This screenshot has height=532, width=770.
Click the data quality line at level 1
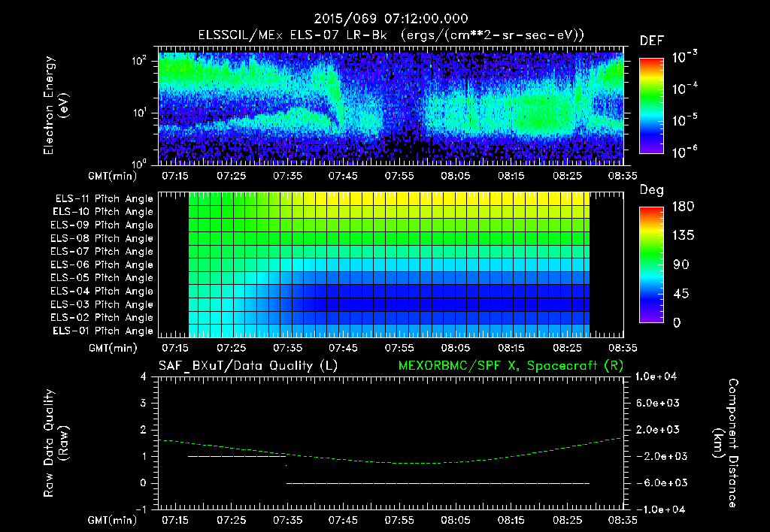237,456
